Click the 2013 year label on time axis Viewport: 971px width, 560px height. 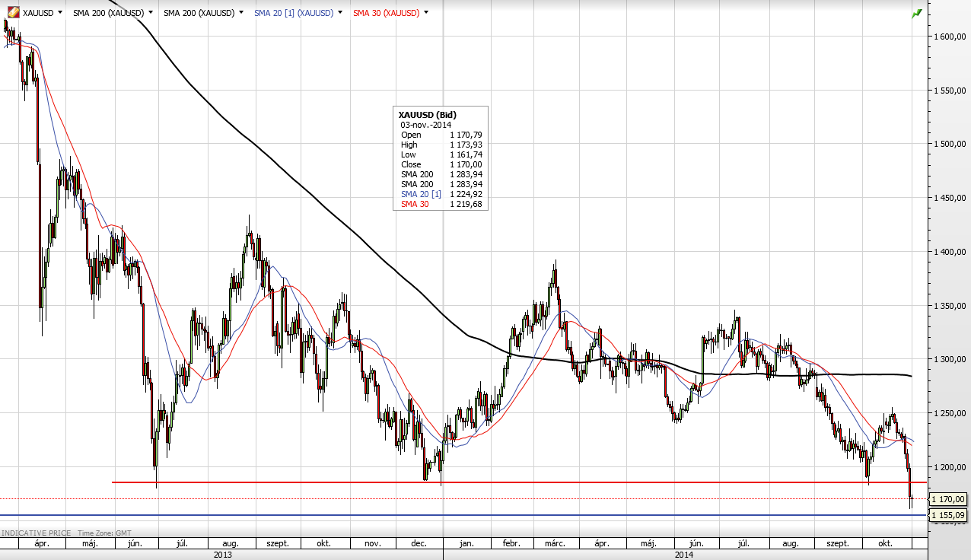(x=222, y=555)
